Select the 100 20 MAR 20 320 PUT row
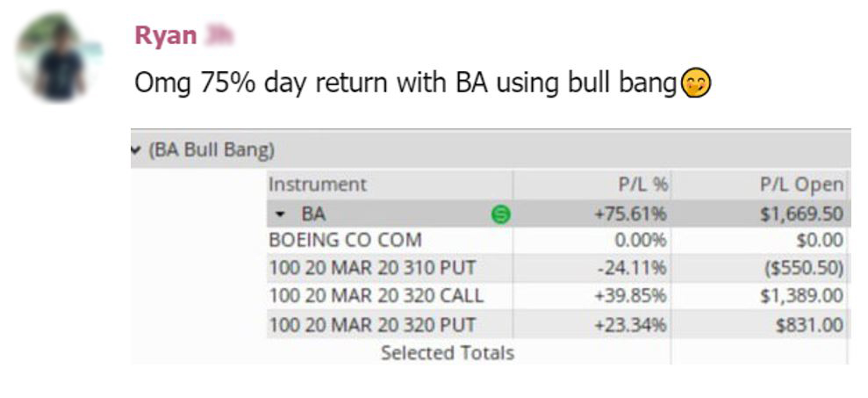The height and width of the screenshot is (398, 868). [x=558, y=324]
